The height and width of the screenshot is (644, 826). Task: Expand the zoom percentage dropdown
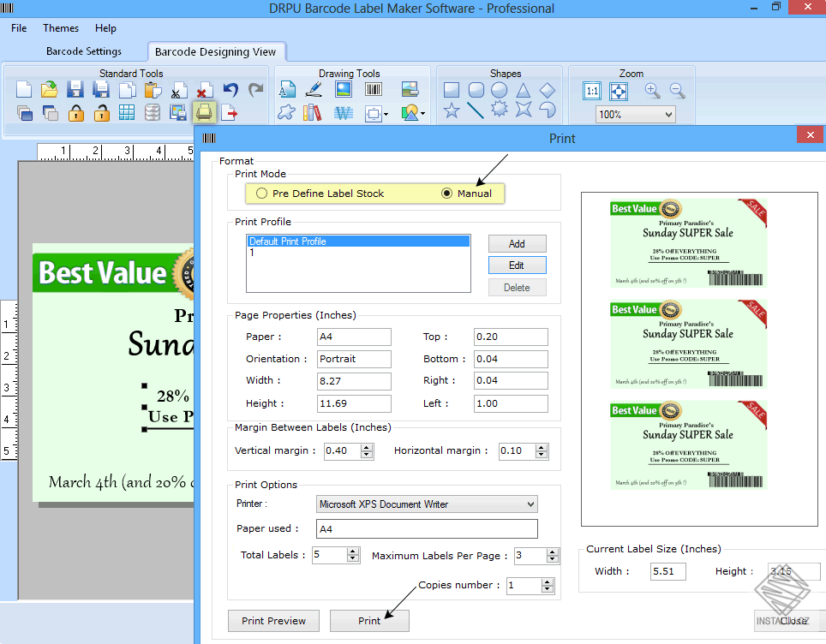click(667, 115)
